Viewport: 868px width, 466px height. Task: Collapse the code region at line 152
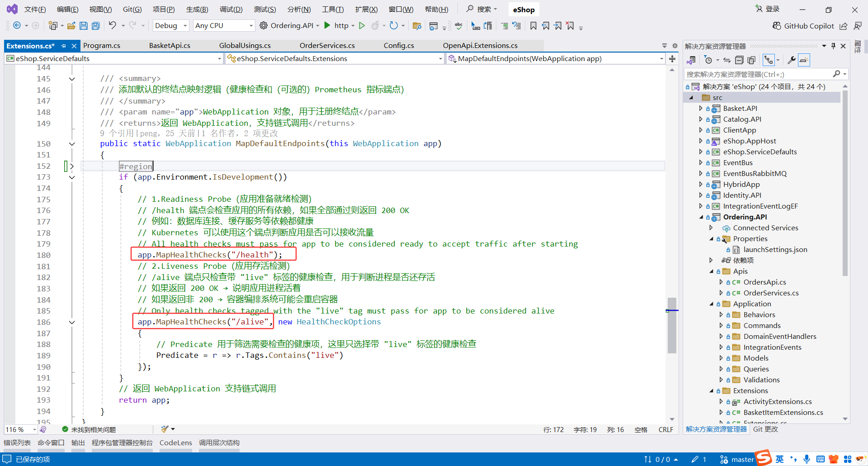(x=71, y=166)
